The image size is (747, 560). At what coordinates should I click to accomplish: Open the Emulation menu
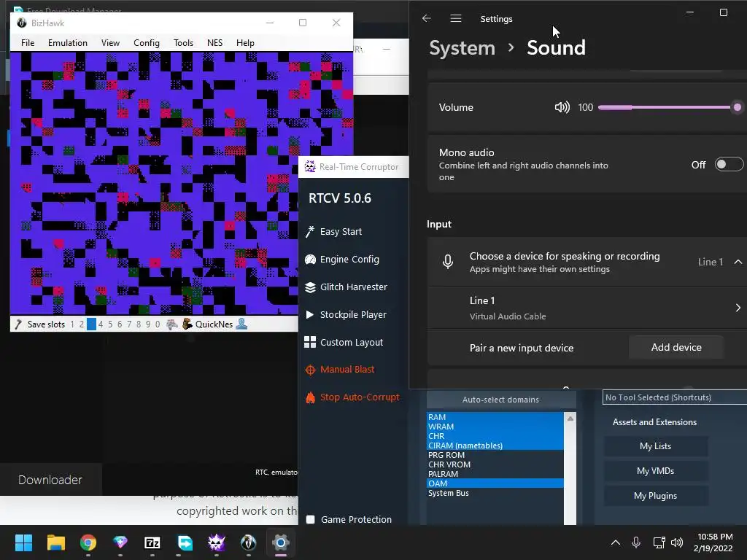tap(68, 43)
